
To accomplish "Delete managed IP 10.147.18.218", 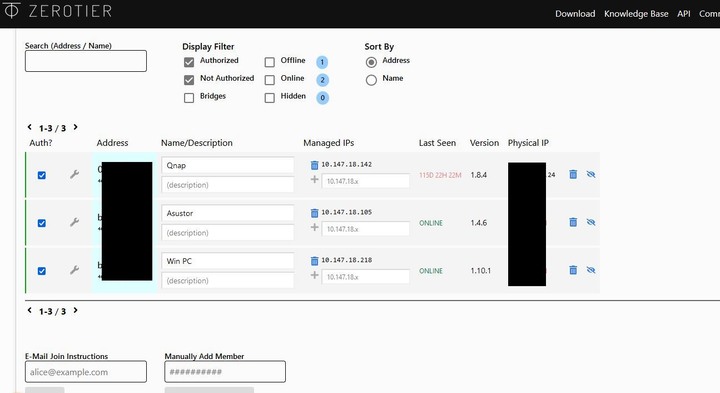I will [315, 260].
